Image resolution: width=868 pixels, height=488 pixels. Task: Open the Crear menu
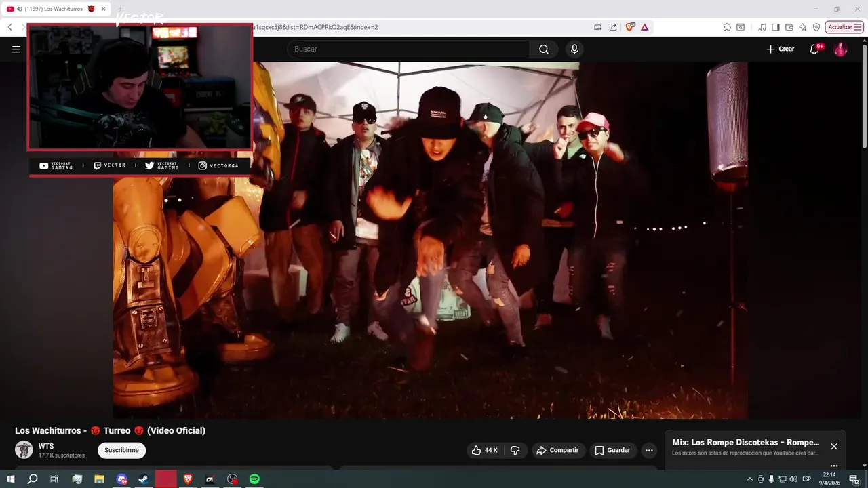click(780, 49)
